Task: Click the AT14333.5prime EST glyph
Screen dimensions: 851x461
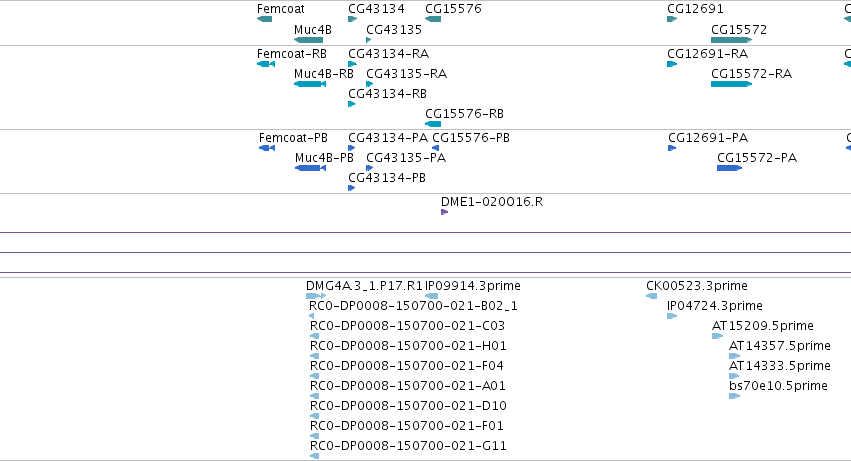Action: (x=734, y=376)
